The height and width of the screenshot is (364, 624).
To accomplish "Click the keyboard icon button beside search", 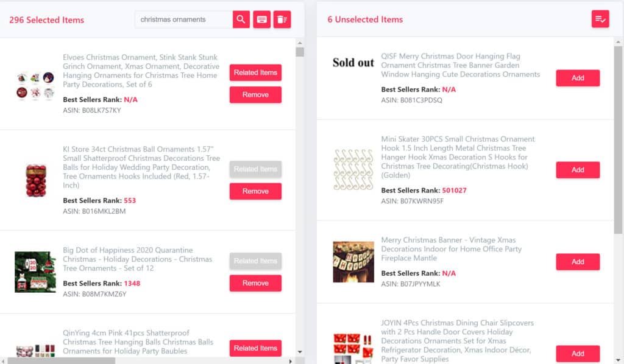I will [x=261, y=19].
